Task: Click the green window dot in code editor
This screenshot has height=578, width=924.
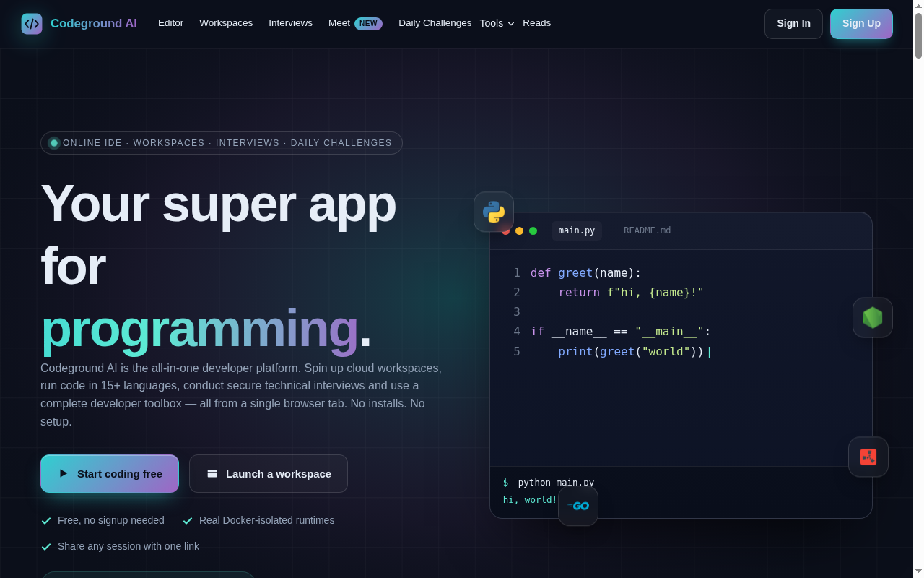Action: point(533,230)
